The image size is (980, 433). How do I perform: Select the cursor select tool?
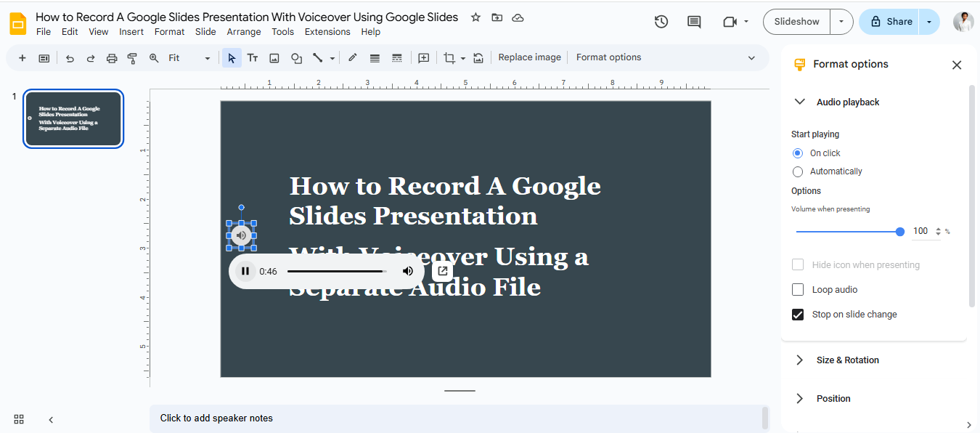232,58
